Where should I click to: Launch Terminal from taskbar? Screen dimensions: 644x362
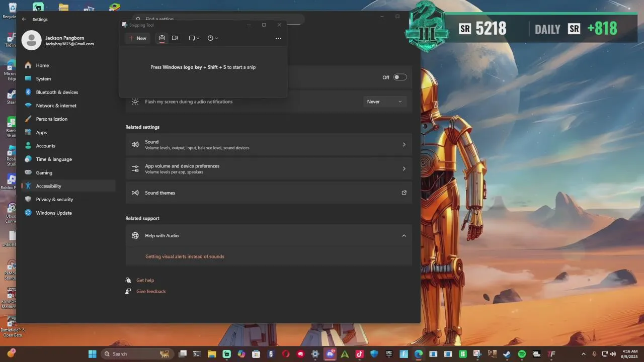tap(197, 354)
